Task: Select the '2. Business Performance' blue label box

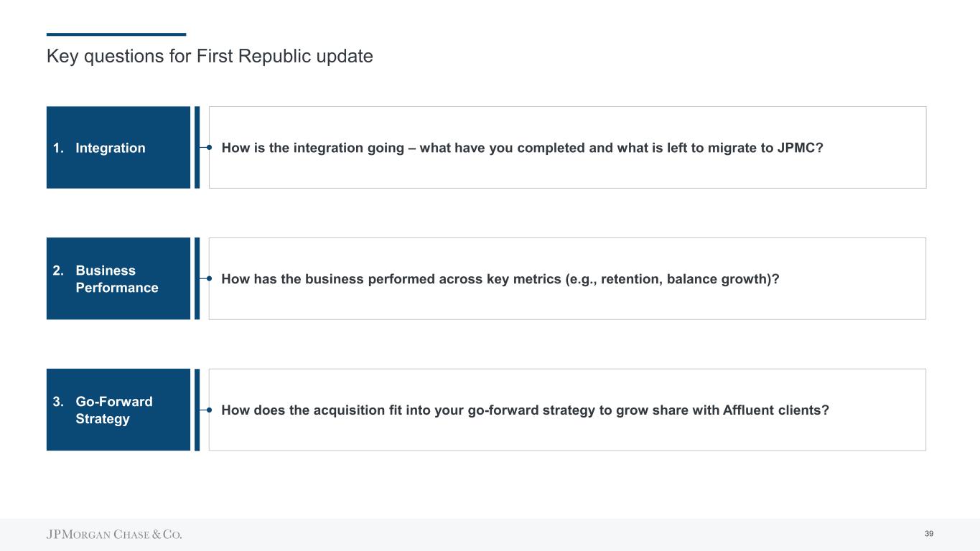Action: [x=118, y=278]
